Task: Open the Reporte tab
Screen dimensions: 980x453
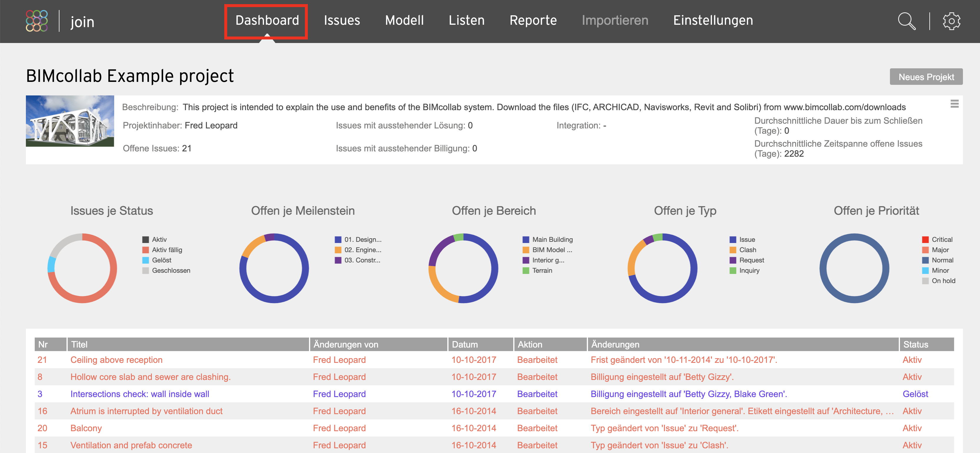Action: pos(533,20)
